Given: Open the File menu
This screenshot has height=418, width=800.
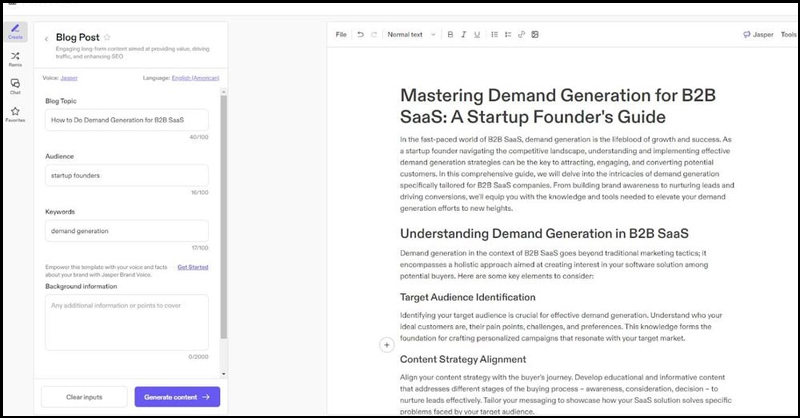Looking at the screenshot, I should coord(341,35).
